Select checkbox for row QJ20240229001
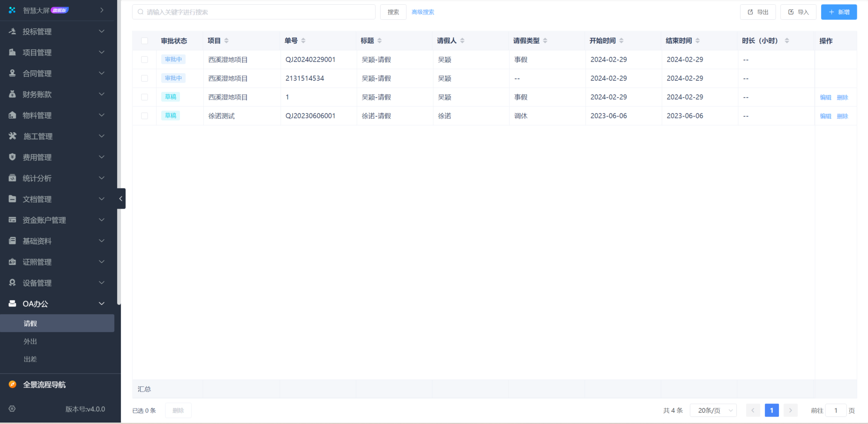This screenshot has height=424, width=868. pyautogui.click(x=144, y=60)
